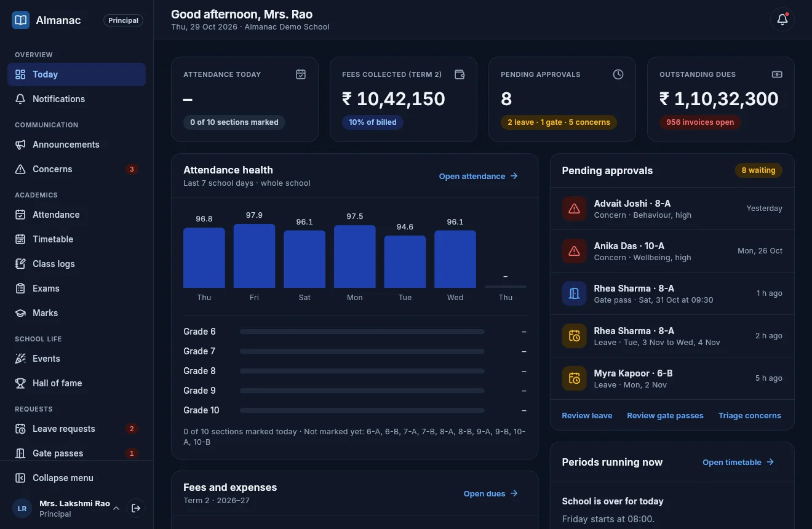
Task: Click the megaphone icon for Announcements
Action: pyautogui.click(x=20, y=145)
